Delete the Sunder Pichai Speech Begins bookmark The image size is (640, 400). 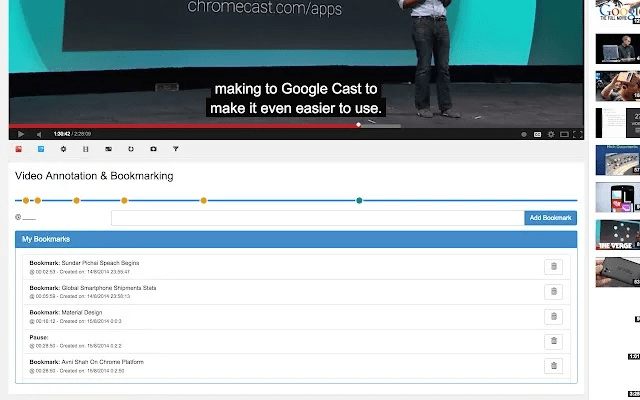pyautogui.click(x=553, y=266)
